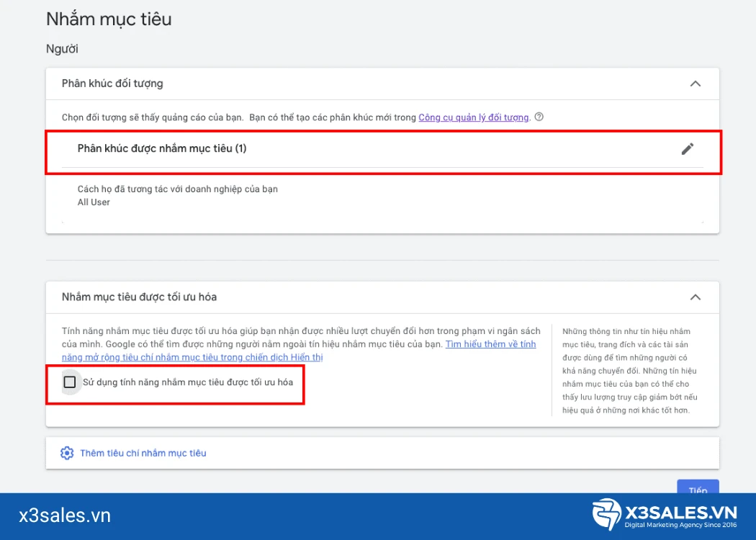Click Cách họ đã tương tác với doanh nghiệp text

point(177,189)
